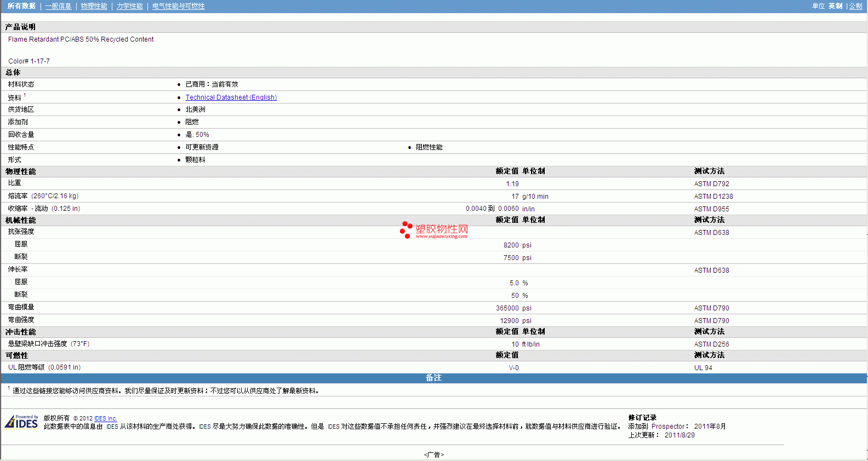Click the Flame Retardant PC/ABS description text
The height and width of the screenshot is (461, 868).
81,39
